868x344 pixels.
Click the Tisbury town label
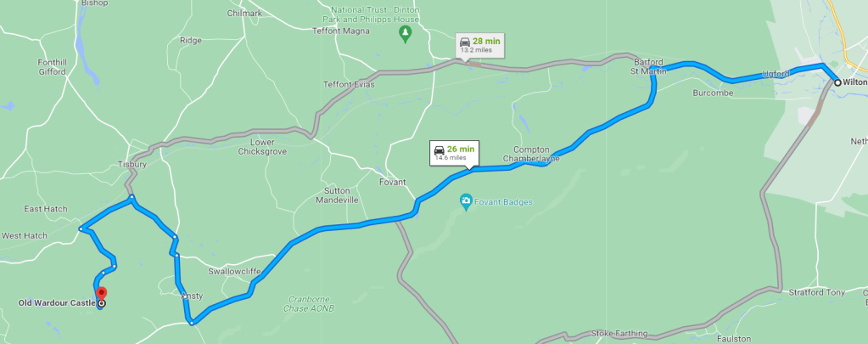click(x=132, y=165)
